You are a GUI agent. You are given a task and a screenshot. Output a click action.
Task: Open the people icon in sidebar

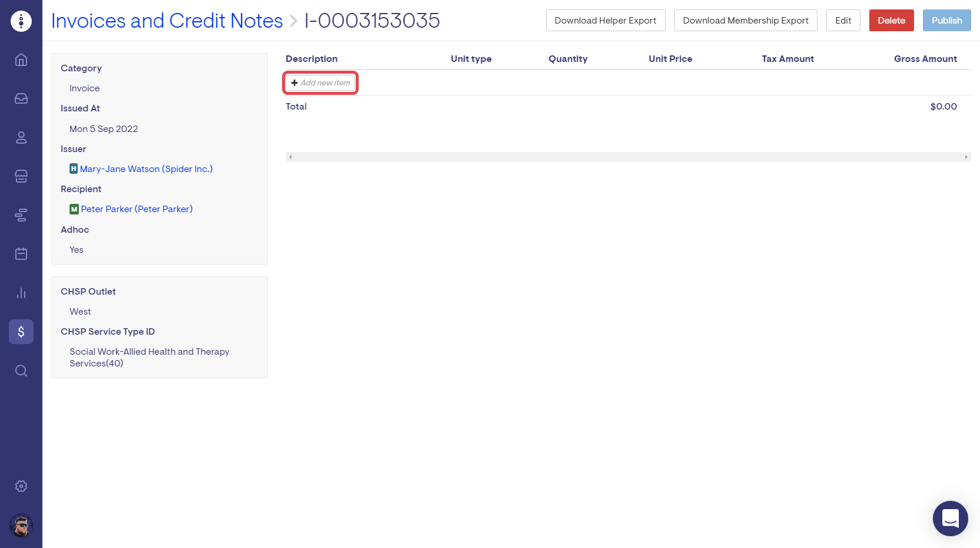(21, 137)
